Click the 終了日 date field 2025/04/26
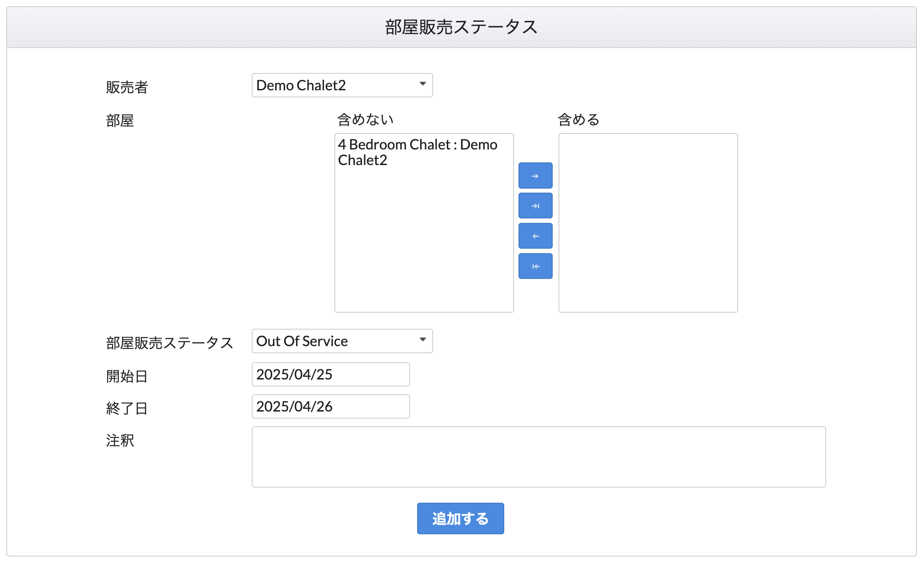924x565 pixels. [x=330, y=407]
